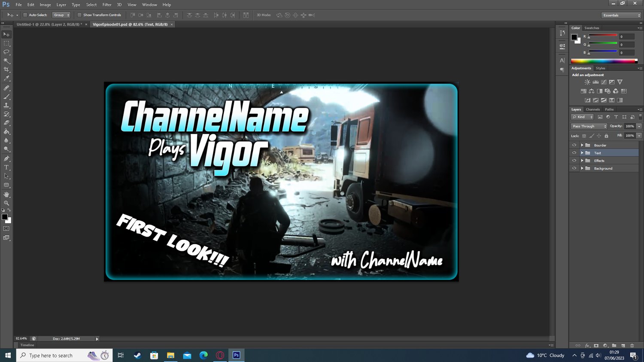This screenshot has height=362, width=644.
Task: Click the Windows taskbar search box
Action: 64,355
